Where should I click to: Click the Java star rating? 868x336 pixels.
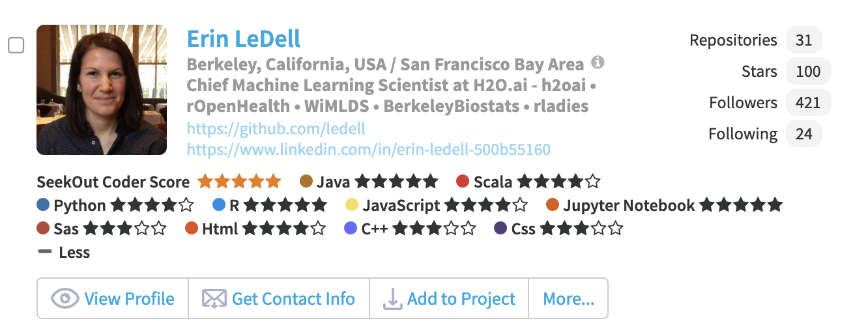pyautogui.click(x=396, y=182)
